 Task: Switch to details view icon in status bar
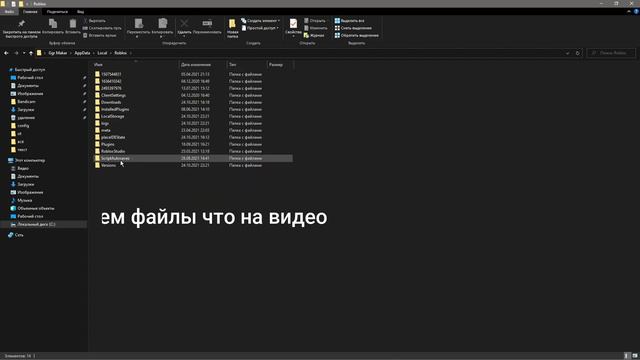click(627, 356)
